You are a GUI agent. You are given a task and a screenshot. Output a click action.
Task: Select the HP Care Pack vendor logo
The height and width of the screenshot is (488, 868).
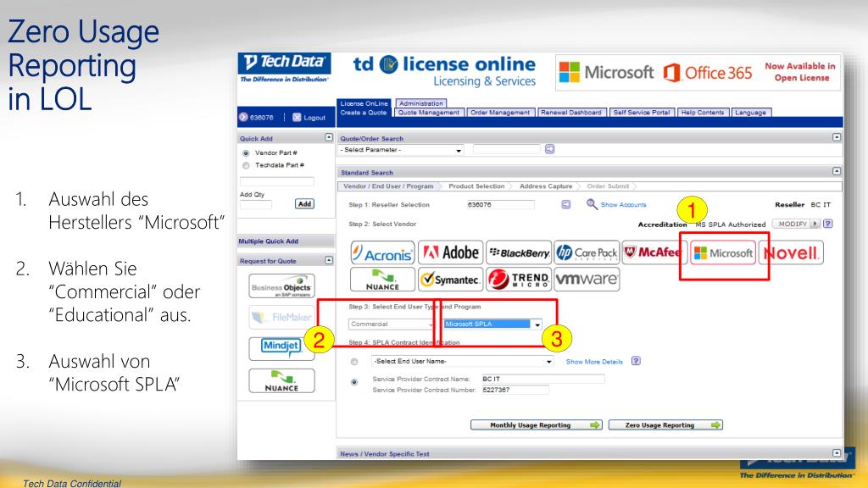(x=587, y=252)
